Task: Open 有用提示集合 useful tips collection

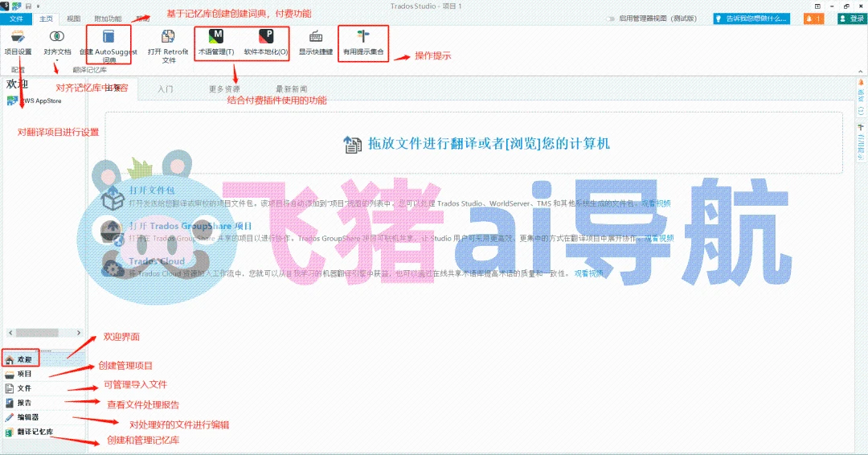Action: click(x=363, y=43)
